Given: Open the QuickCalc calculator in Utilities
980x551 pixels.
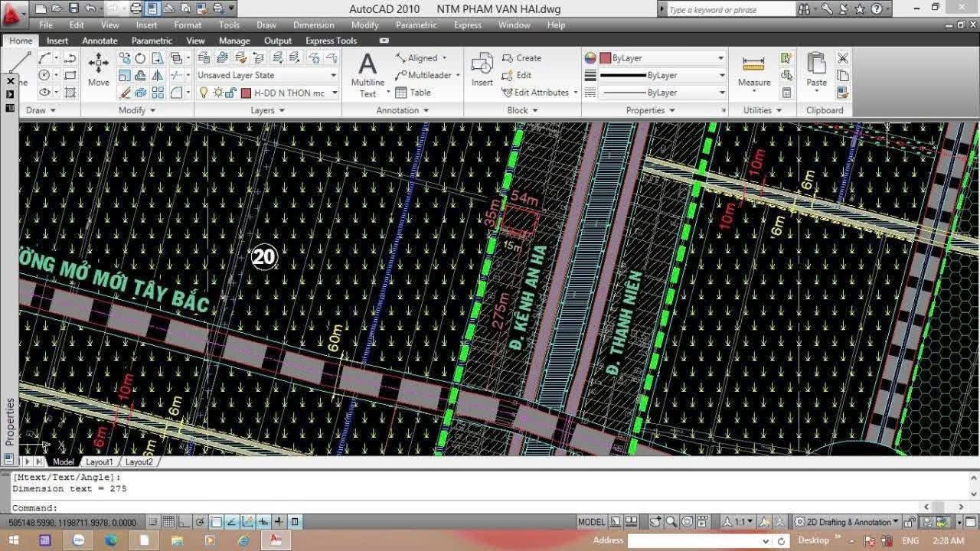Looking at the screenshot, I should coord(787,92).
